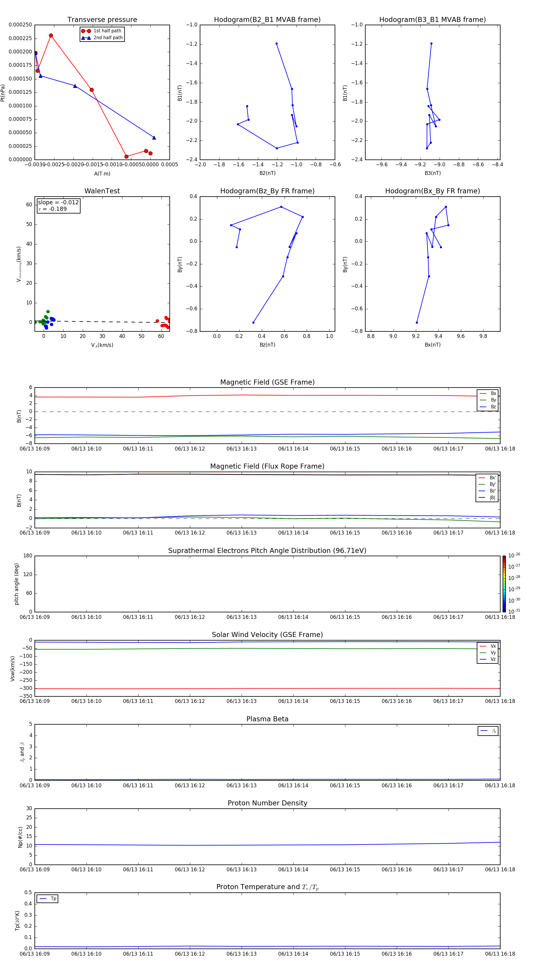Select the Bx' entry in Flux Rope legend
The width and height of the screenshot is (535, 980).
tap(487, 478)
